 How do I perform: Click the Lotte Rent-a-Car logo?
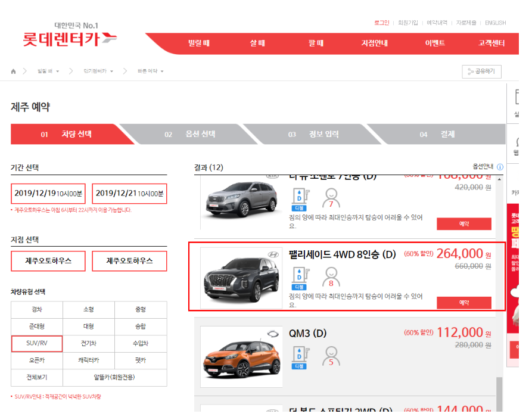click(70, 35)
